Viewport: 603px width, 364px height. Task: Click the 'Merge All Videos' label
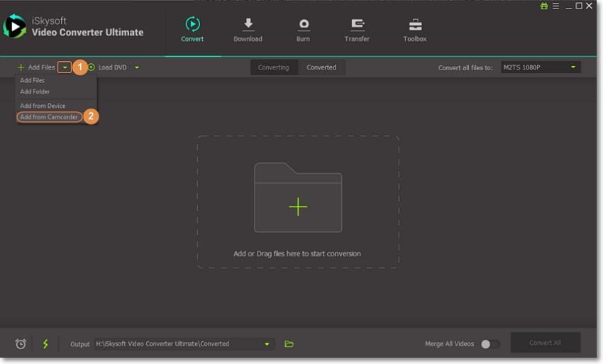tap(450, 343)
